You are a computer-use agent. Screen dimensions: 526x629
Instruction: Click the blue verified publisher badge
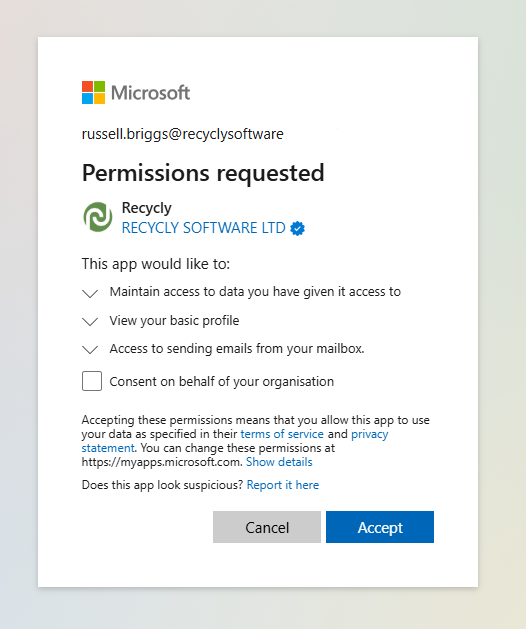(297, 228)
